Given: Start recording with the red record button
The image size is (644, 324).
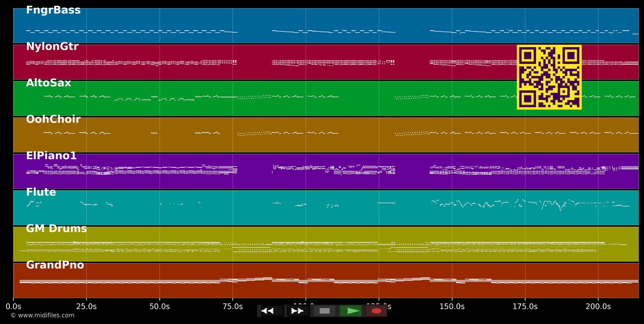Looking at the screenshot, I should [377, 311].
